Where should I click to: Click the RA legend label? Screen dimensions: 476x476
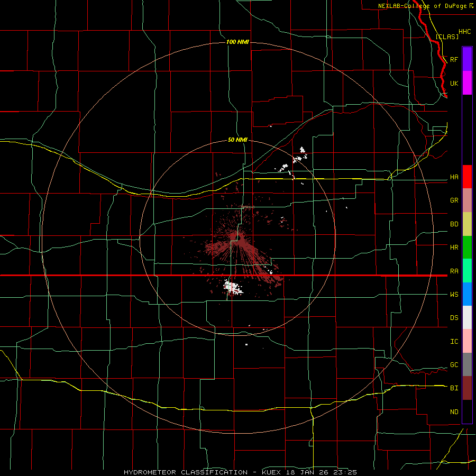454,271
